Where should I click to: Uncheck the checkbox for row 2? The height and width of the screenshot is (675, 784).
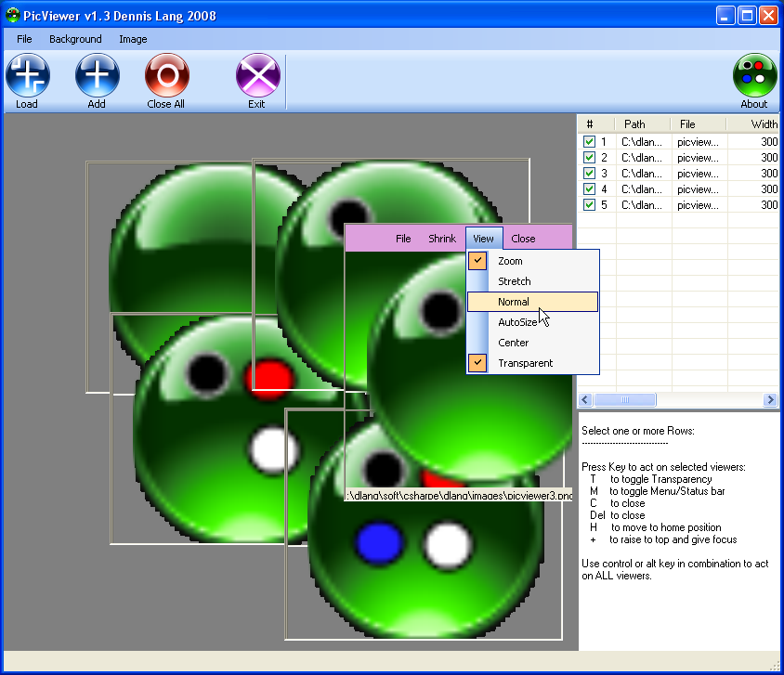[x=589, y=158]
